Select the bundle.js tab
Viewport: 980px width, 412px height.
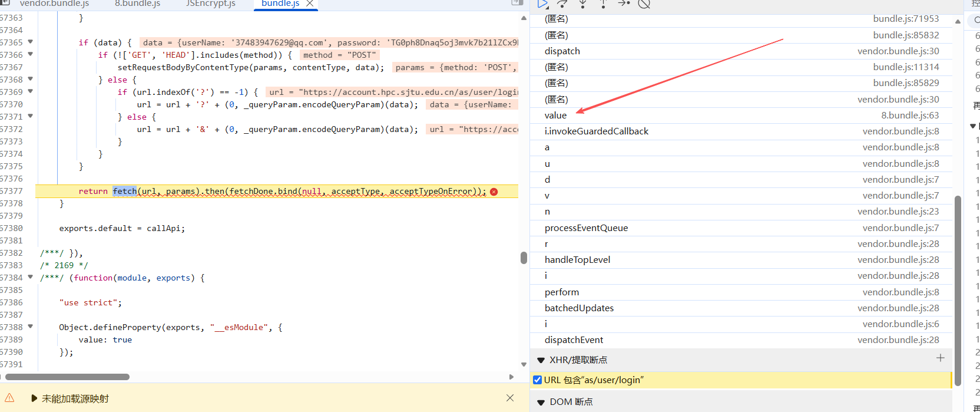[280, 4]
